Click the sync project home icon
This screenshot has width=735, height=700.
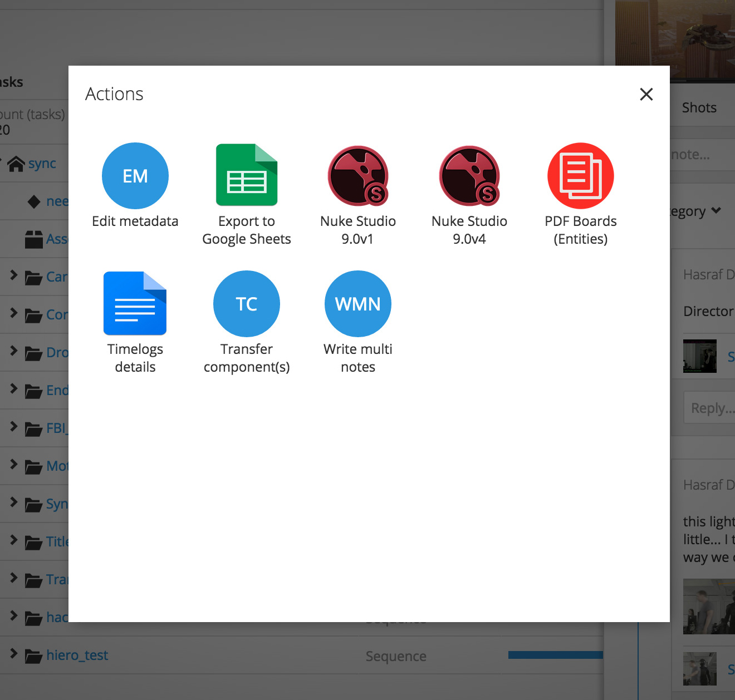point(16,164)
